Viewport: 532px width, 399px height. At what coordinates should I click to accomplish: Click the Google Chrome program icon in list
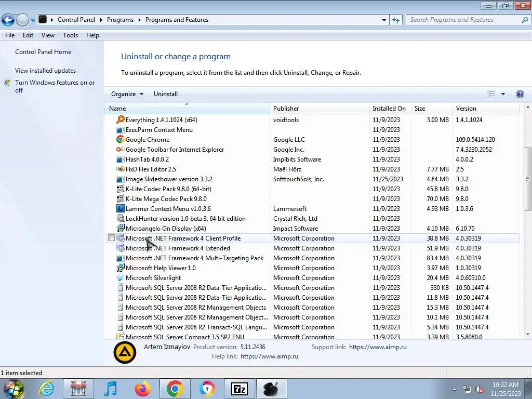click(120, 139)
